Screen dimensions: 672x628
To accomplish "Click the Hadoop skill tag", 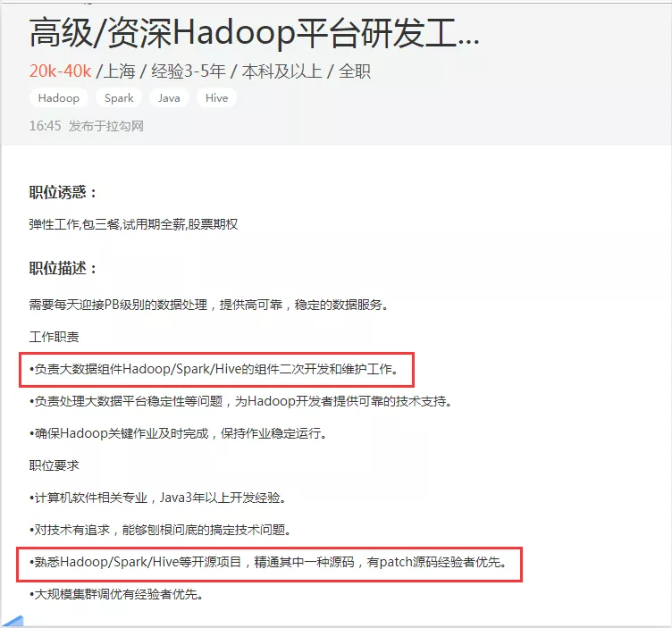I will point(59,97).
